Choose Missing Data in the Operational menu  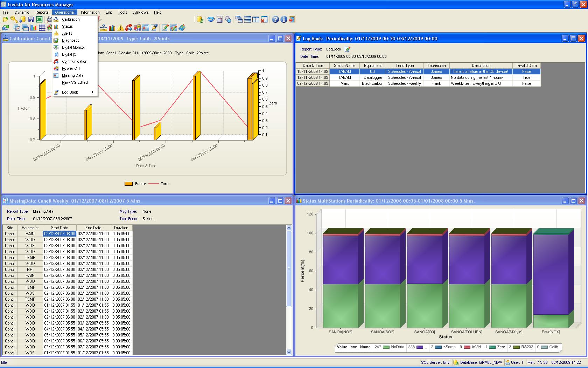[72, 75]
